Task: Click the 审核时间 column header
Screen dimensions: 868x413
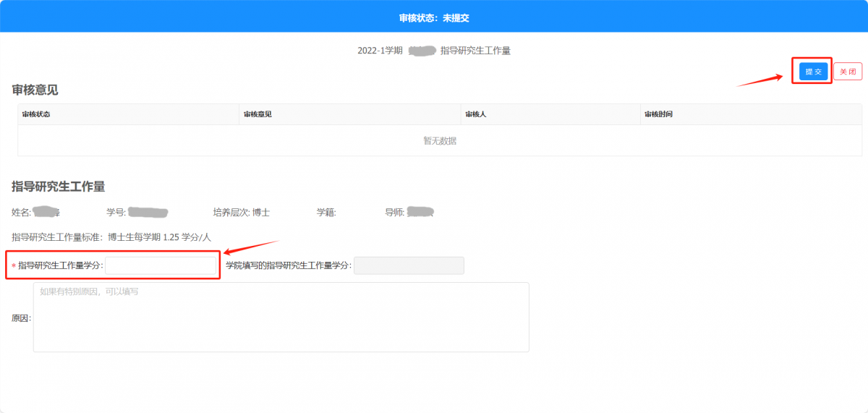Action: coord(659,114)
